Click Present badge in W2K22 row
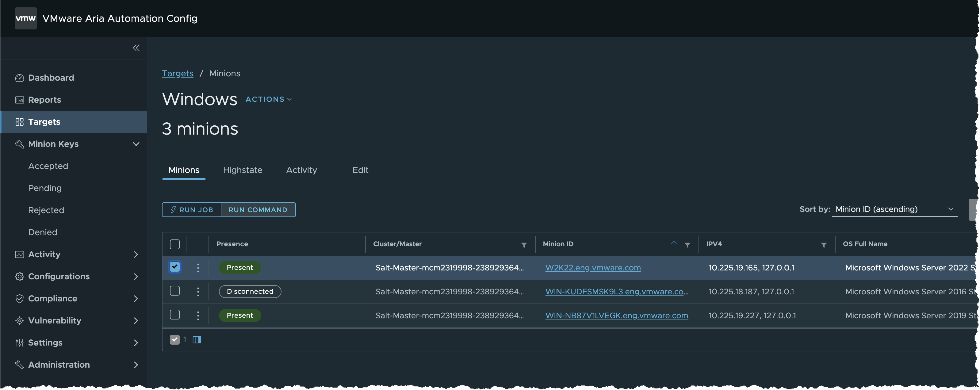Image resolution: width=980 pixels, height=390 pixels. pos(240,267)
